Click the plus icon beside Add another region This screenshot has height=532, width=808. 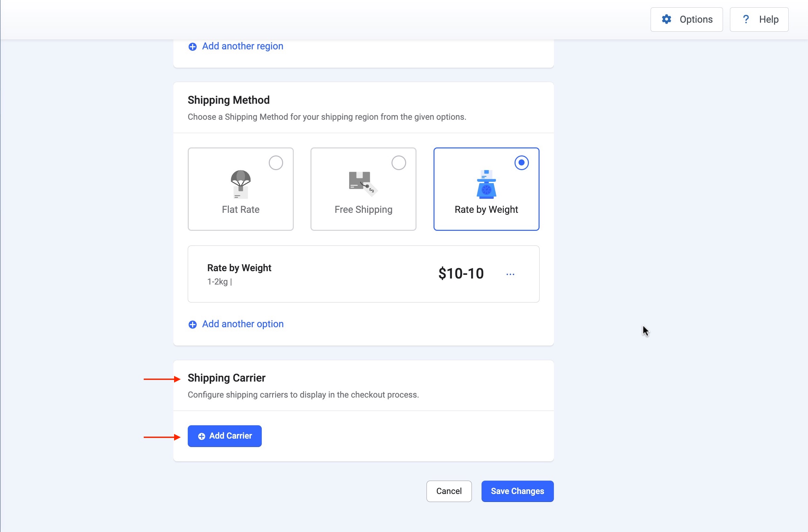tap(192, 47)
